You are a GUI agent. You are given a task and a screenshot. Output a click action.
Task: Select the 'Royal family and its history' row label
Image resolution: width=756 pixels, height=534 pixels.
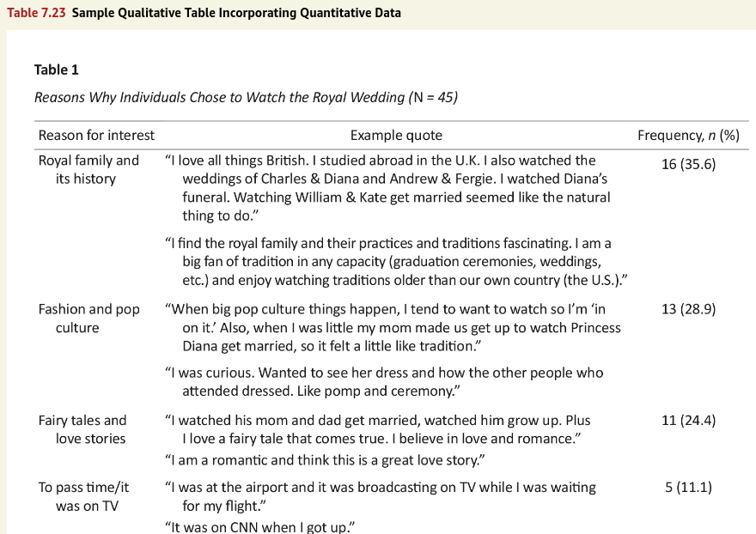(88, 169)
